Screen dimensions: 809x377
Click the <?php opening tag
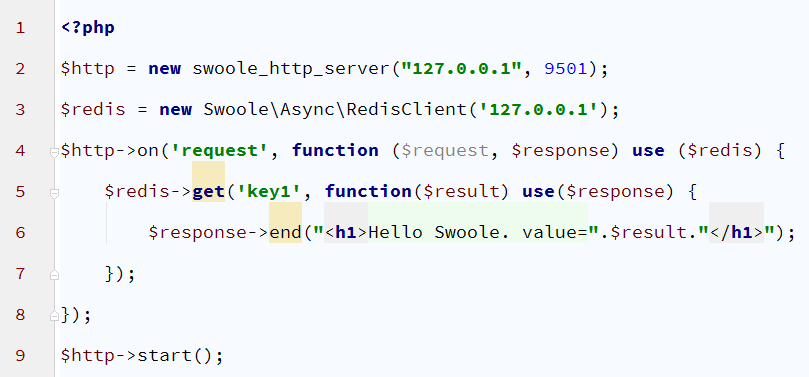tap(88, 28)
